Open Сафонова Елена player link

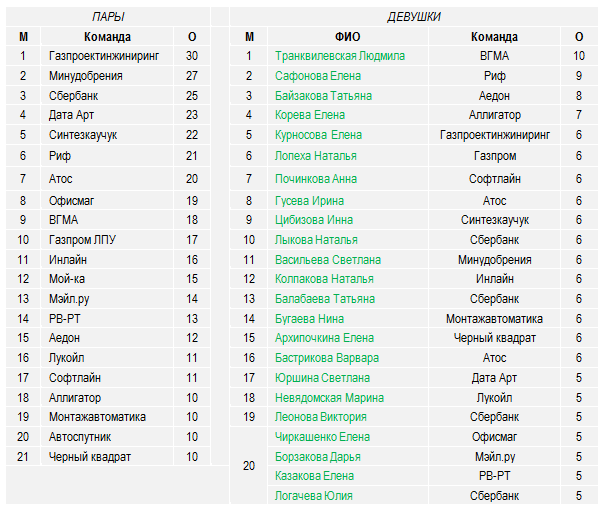[x=318, y=76]
